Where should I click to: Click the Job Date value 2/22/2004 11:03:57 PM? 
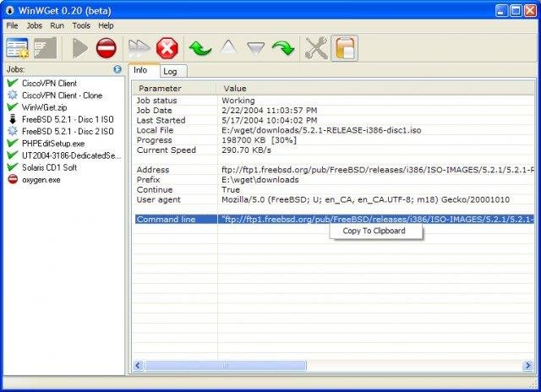click(x=269, y=111)
